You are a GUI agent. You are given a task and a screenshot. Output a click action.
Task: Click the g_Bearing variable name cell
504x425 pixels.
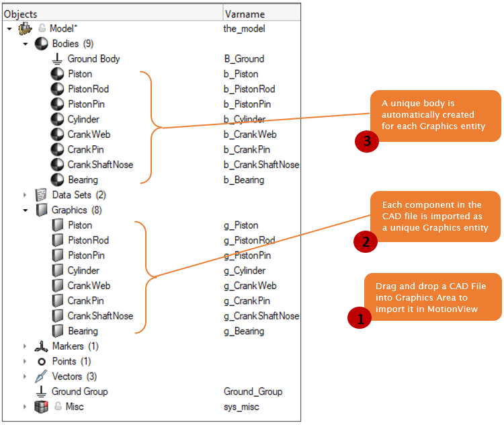click(244, 331)
